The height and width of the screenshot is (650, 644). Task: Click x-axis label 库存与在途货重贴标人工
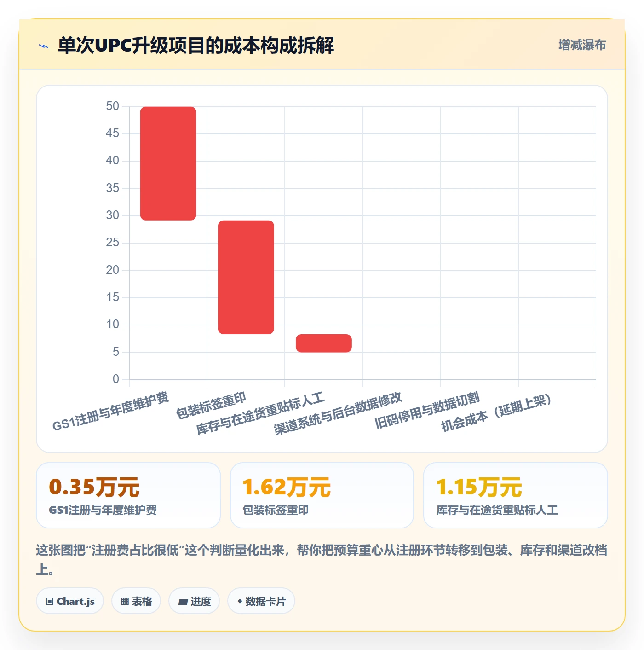(260, 413)
